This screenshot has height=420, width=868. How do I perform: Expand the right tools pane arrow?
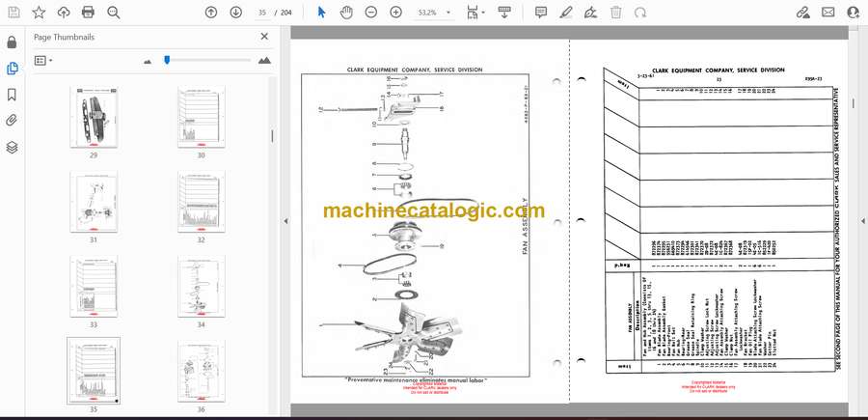click(x=862, y=221)
